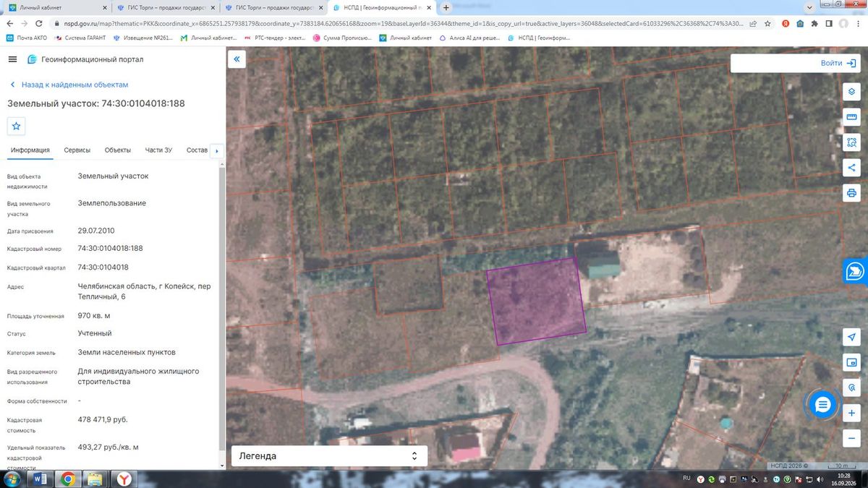
Task: Open the hamburger menu of the portal
Action: [x=12, y=59]
